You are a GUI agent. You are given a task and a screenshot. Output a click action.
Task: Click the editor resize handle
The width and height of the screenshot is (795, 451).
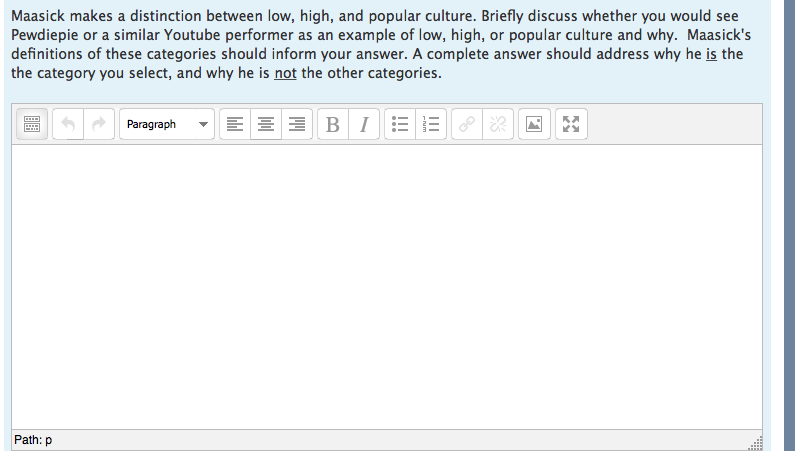click(755, 443)
